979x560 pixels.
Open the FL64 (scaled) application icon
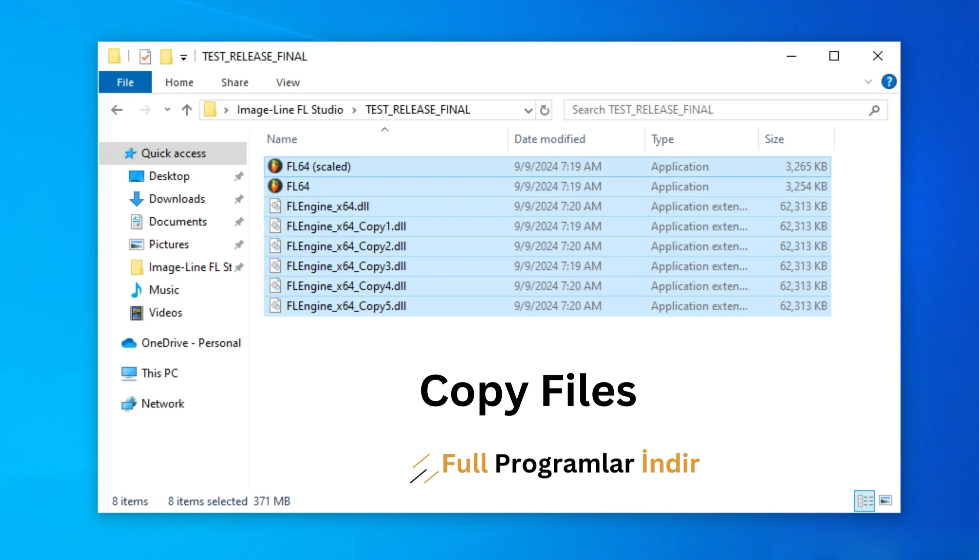click(275, 166)
